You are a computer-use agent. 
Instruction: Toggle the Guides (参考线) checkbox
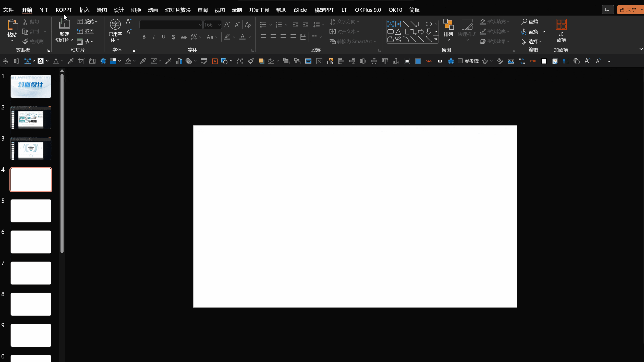[460, 61]
